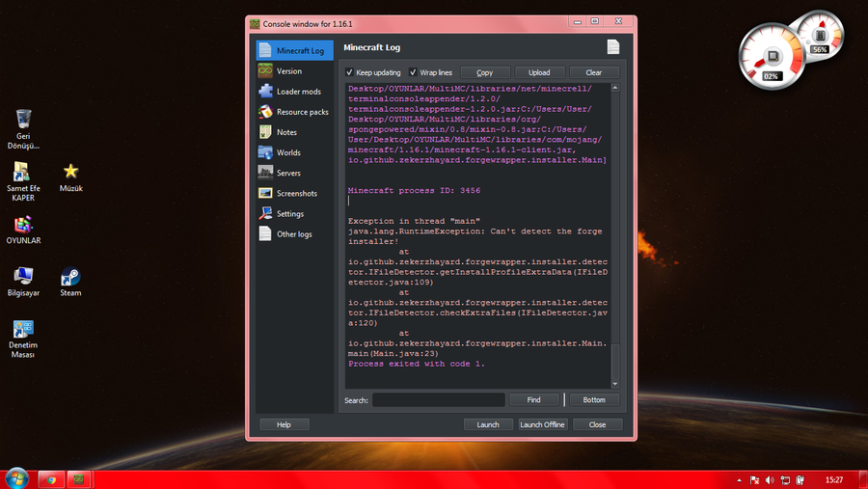
Task: Click the "Minecraft process ID: 3456" line
Action: click(414, 191)
